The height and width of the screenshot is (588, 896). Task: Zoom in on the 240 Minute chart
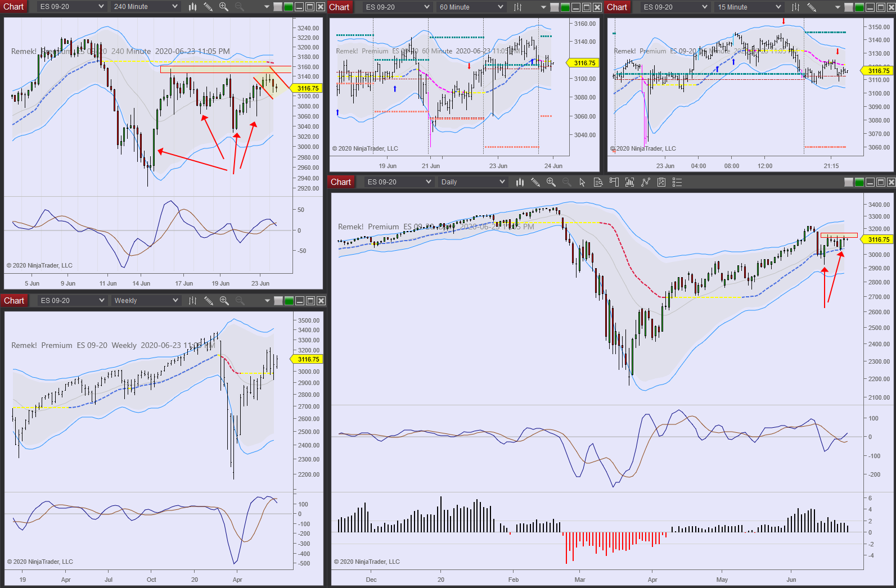(224, 7)
